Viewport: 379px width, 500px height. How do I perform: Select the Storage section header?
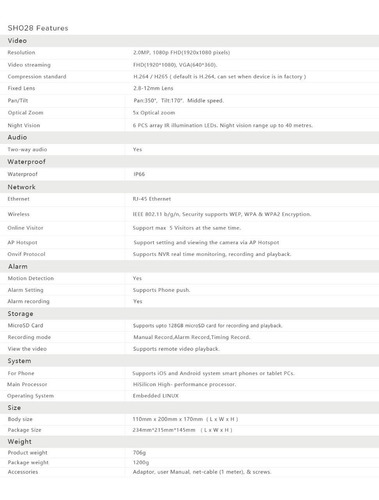click(189, 314)
